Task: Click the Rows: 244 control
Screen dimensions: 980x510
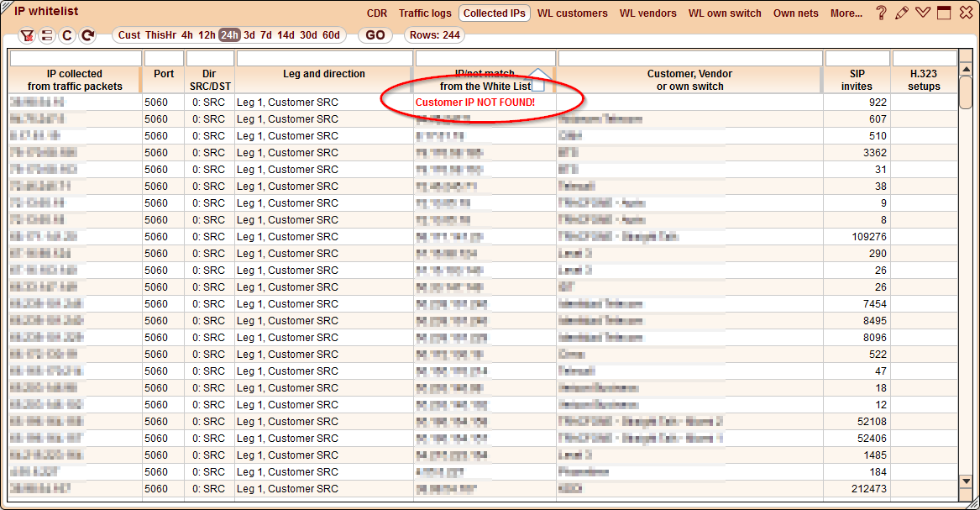Action: [434, 35]
